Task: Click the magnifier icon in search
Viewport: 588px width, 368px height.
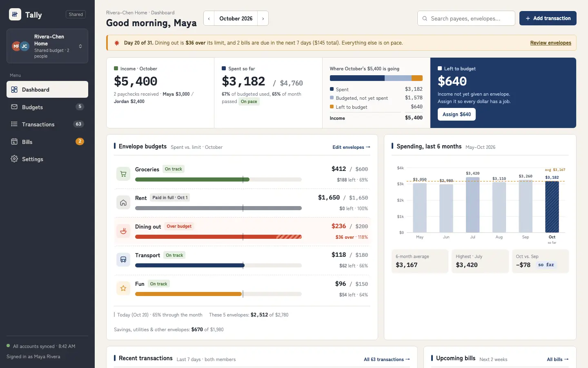Action: click(425, 18)
